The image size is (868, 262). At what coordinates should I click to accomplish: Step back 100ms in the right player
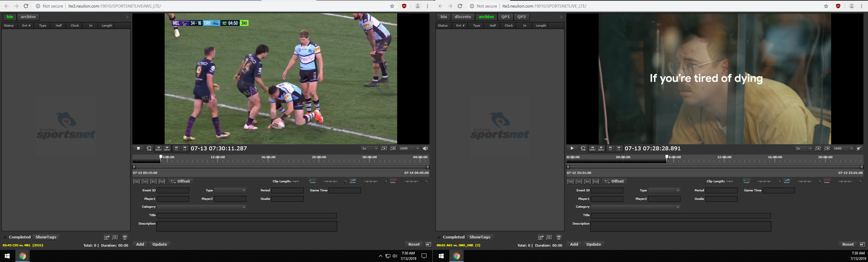592,149
